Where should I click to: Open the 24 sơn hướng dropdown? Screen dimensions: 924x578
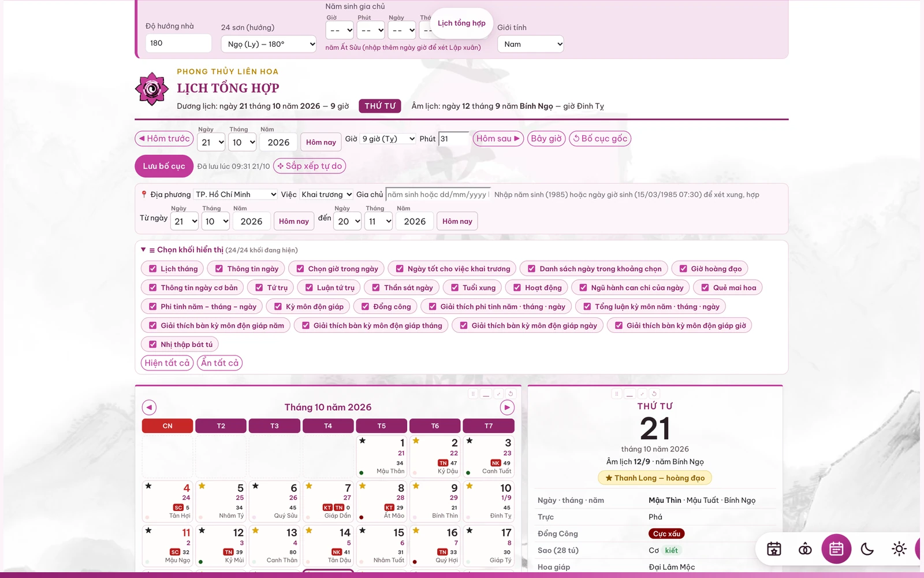click(x=269, y=44)
